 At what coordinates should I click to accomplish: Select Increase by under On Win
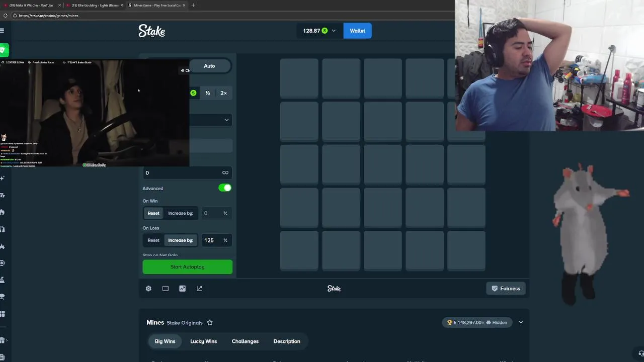(181, 213)
